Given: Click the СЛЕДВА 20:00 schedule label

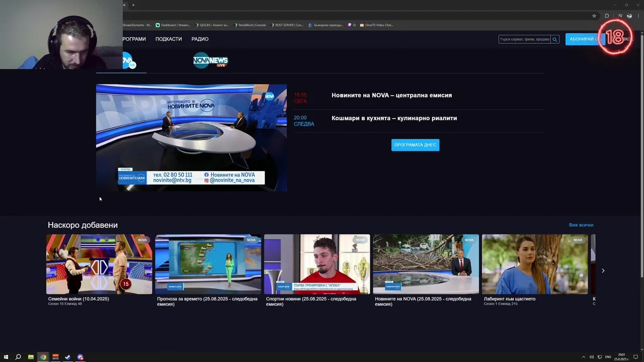Looking at the screenshot, I should pyautogui.click(x=304, y=121).
